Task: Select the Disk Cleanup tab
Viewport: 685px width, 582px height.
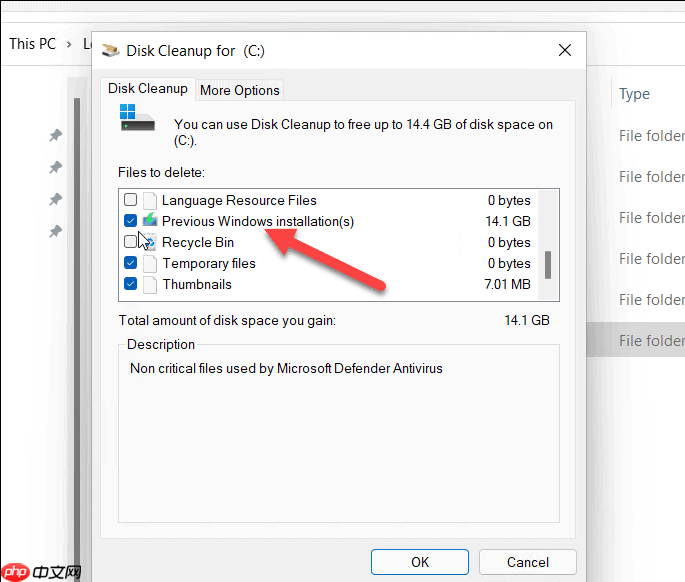Action: tap(148, 88)
